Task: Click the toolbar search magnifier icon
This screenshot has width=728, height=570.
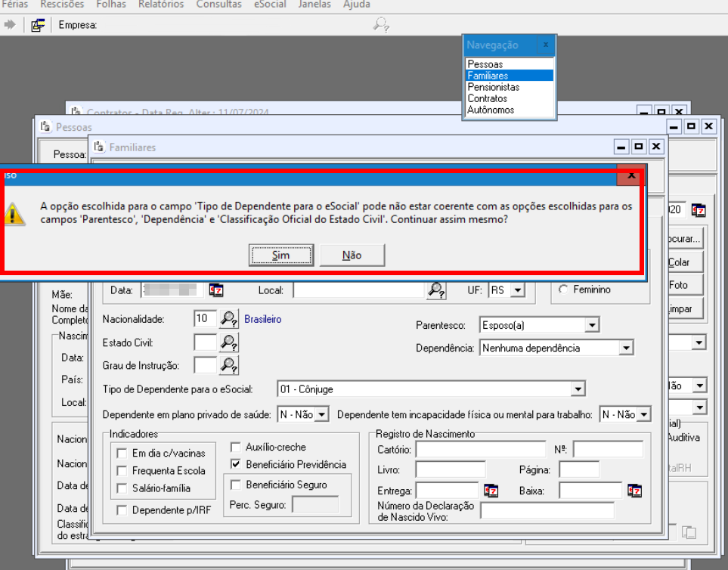Action: [x=382, y=25]
